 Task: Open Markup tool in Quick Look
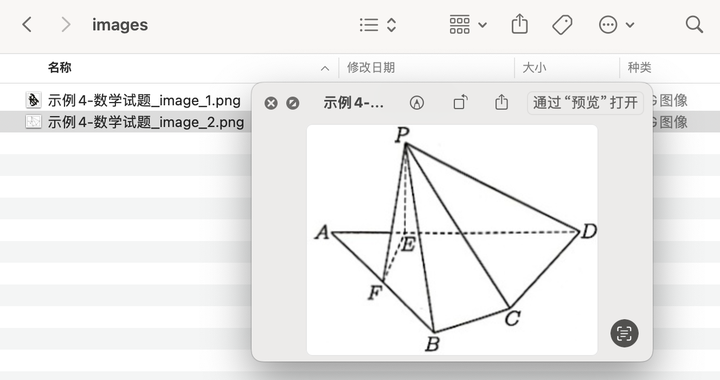416,103
